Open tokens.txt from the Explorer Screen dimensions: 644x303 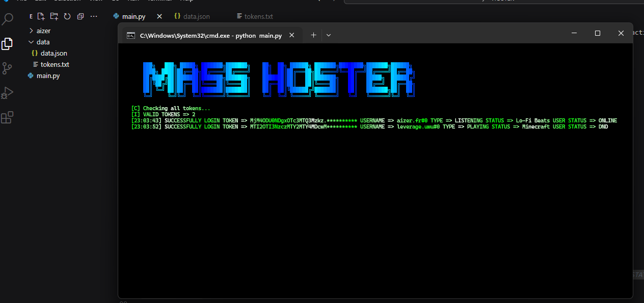click(55, 64)
